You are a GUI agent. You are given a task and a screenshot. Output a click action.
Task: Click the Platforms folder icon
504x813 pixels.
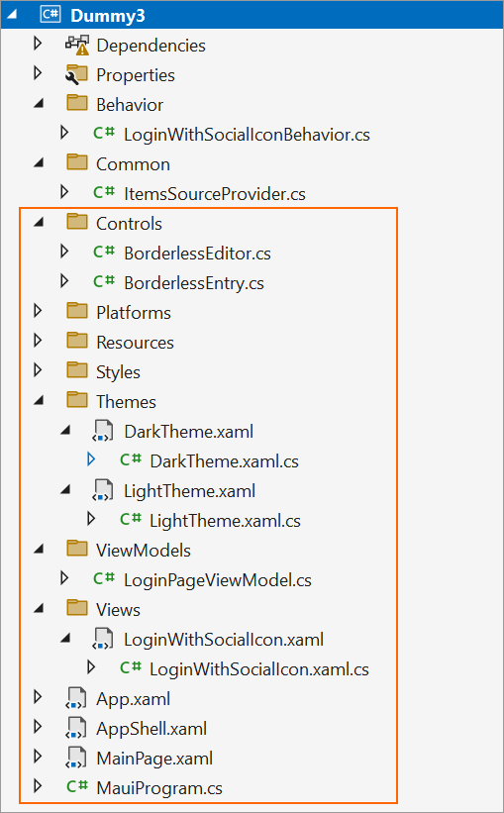77,311
